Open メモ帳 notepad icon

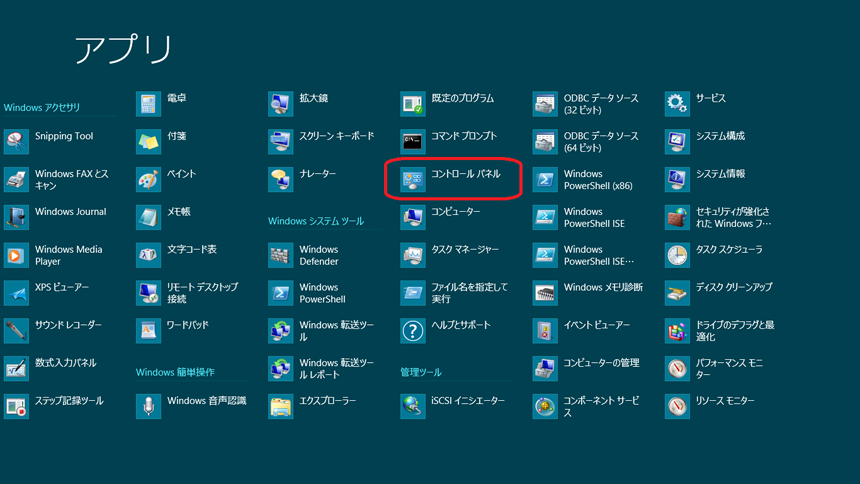148,217
